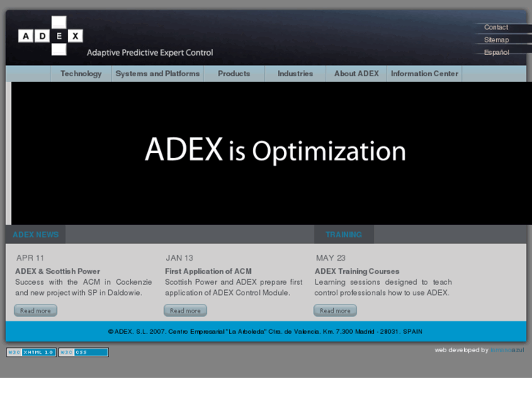The width and height of the screenshot is (532, 399).
Task: Open the Products menu
Action: coord(234,74)
